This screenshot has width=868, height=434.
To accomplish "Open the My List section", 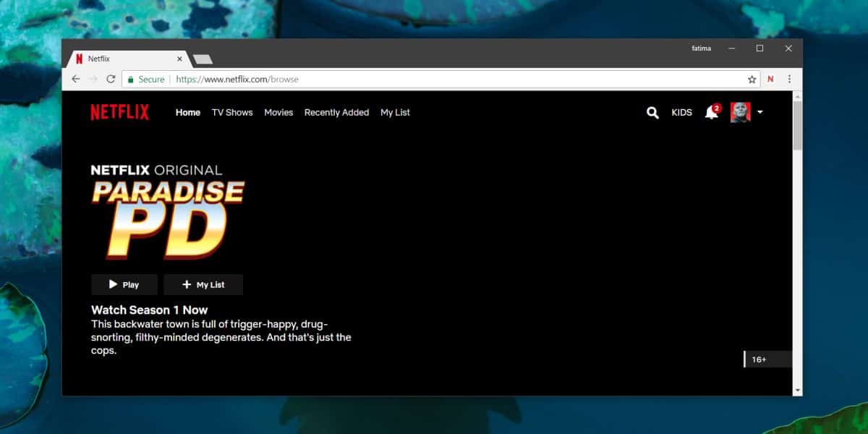I will click(395, 113).
